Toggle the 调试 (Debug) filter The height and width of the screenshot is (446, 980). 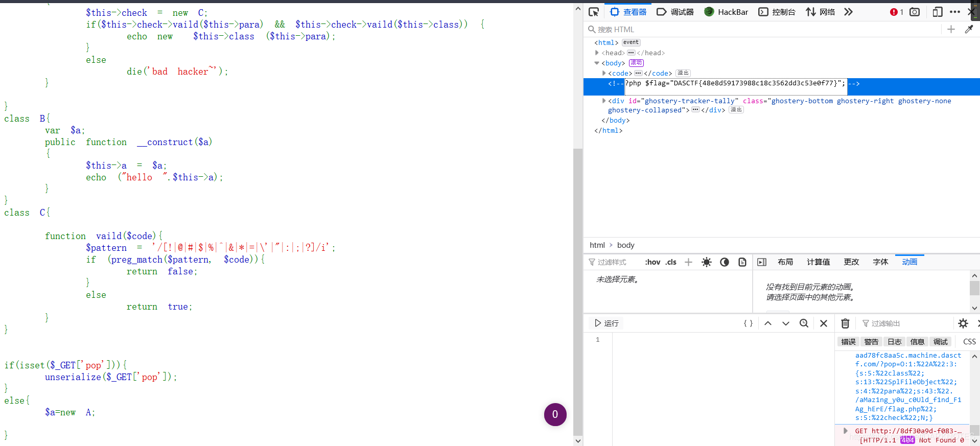coord(940,342)
